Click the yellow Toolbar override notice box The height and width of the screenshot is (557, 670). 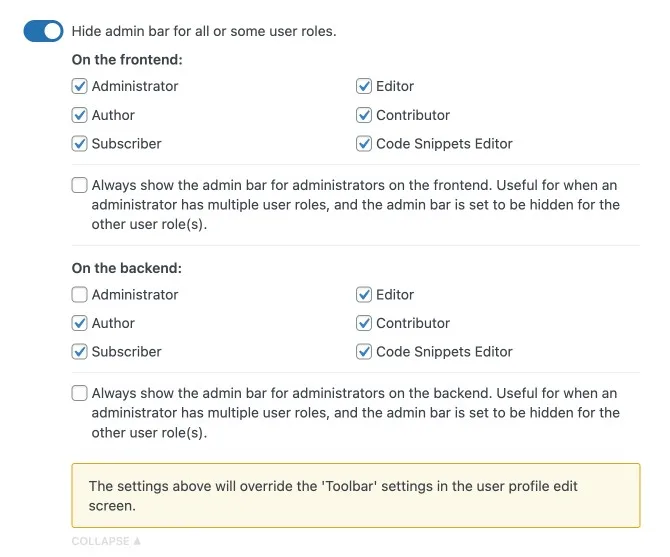point(355,495)
